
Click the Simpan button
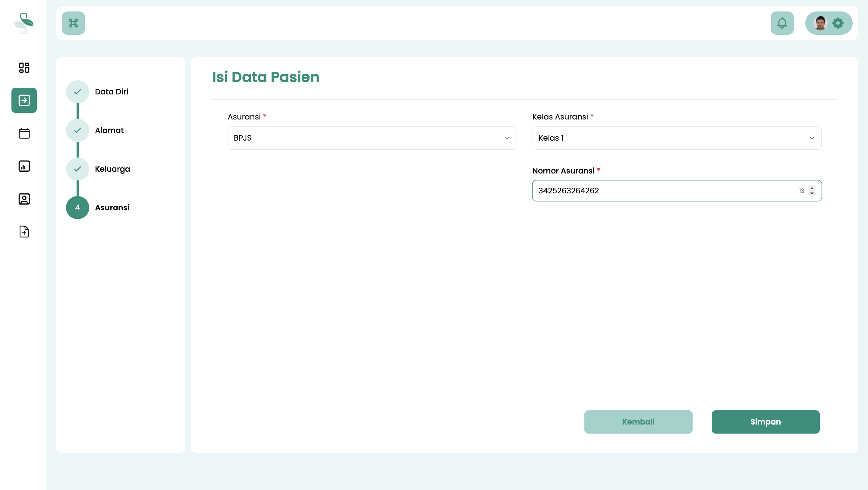[x=765, y=422]
